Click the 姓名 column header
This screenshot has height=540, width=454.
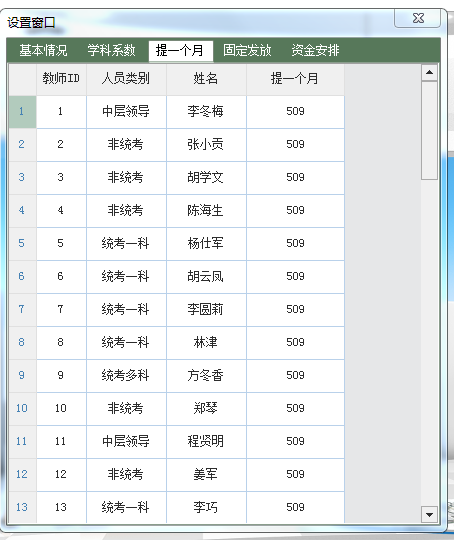coord(206,79)
